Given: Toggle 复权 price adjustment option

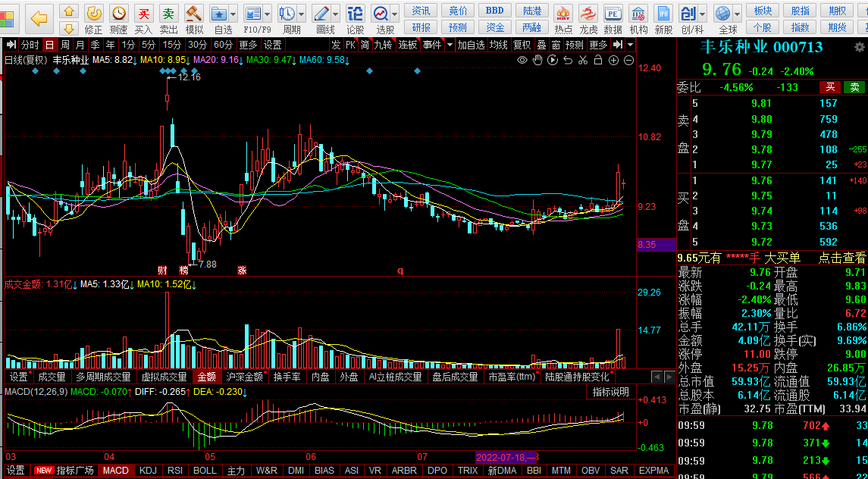Looking at the screenshot, I should click(522, 45).
